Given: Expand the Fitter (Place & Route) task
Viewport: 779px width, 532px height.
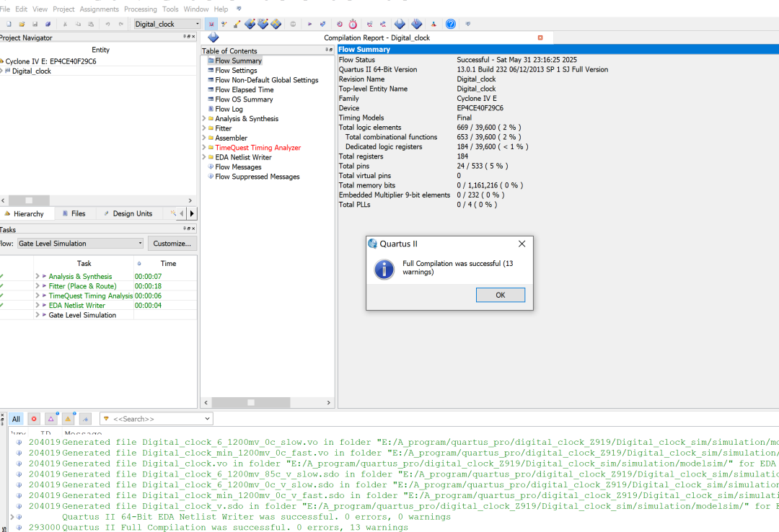Looking at the screenshot, I should click(x=38, y=286).
